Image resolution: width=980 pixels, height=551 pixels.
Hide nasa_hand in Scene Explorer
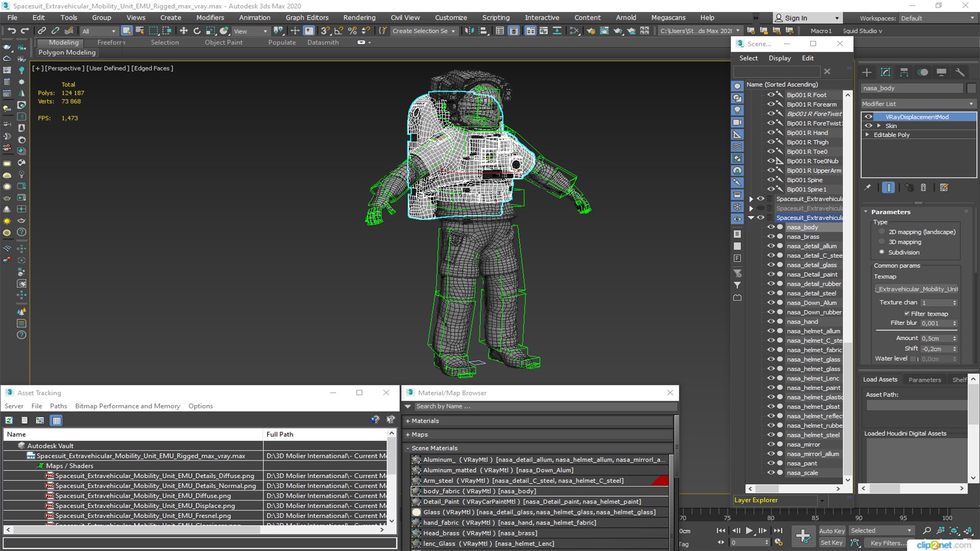point(771,321)
